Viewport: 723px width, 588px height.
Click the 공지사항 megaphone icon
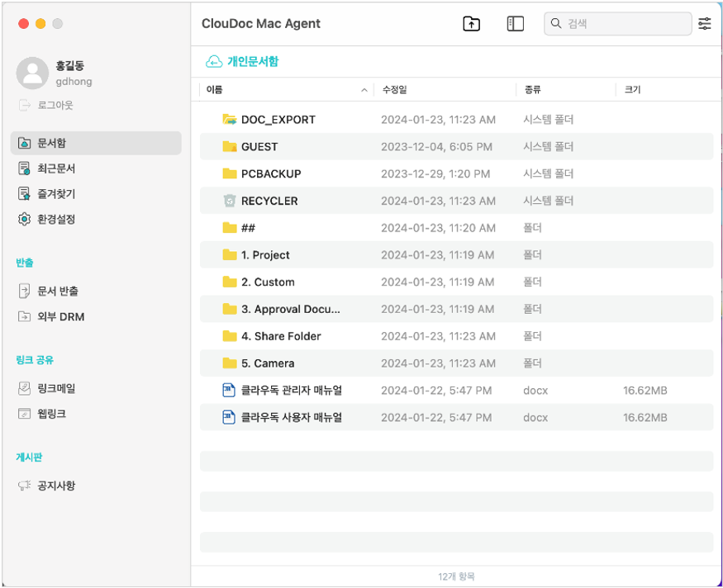tap(24, 486)
